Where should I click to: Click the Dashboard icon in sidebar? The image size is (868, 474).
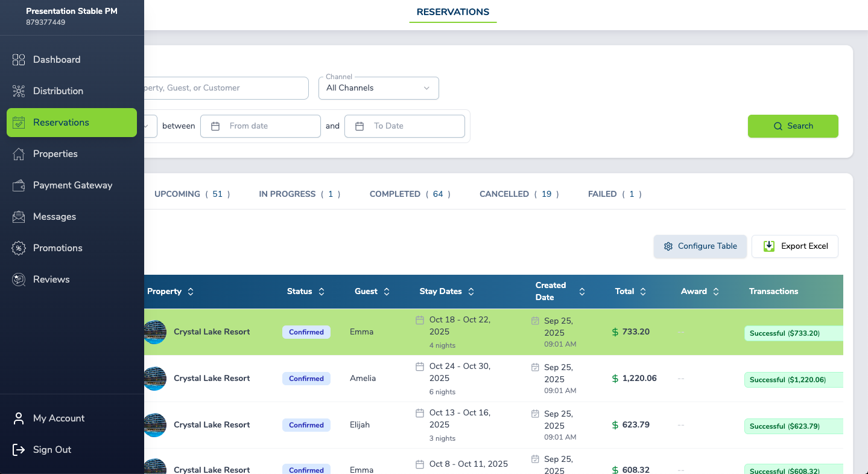pos(19,60)
